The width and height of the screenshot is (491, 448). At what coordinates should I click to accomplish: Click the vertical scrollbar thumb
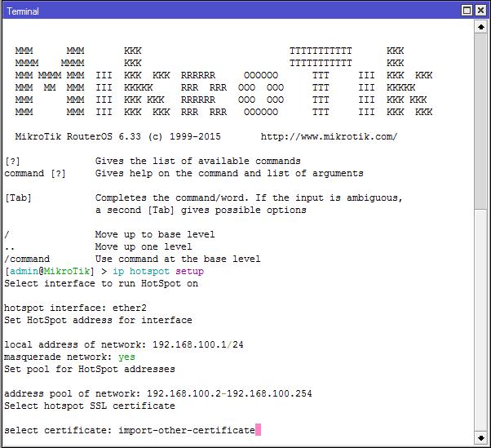click(x=481, y=121)
